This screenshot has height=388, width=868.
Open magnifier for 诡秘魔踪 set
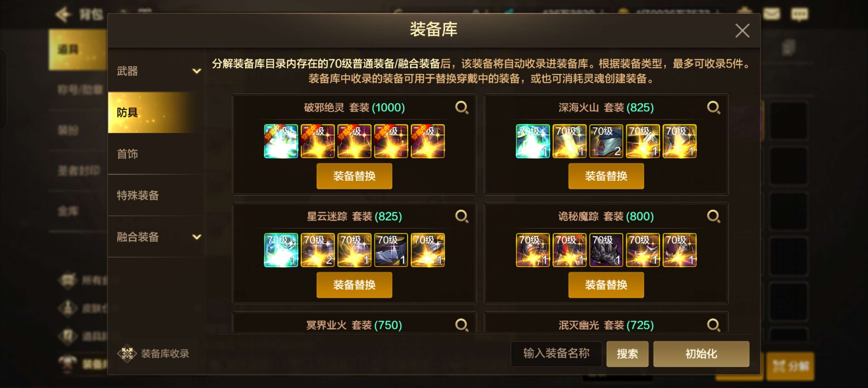click(x=713, y=217)
